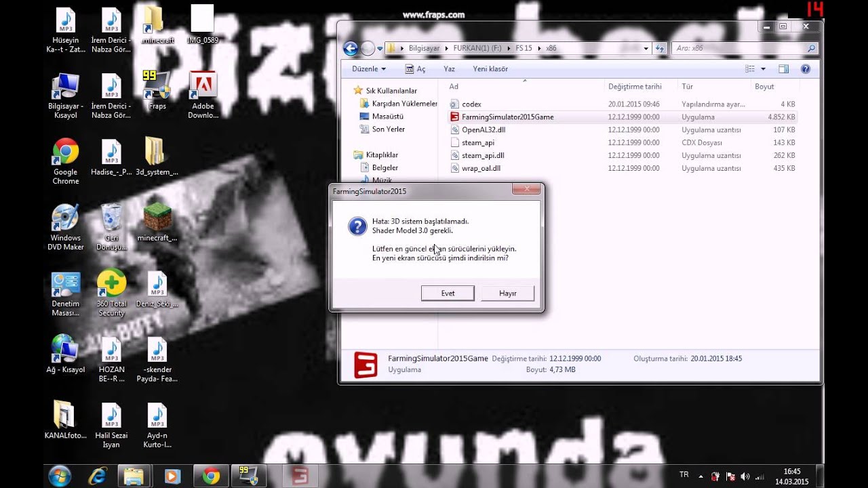Change view using the view icon
Image resolution: width=868 pixels, height=488 pixels.
pyautogui.click(x=750, y=68)
